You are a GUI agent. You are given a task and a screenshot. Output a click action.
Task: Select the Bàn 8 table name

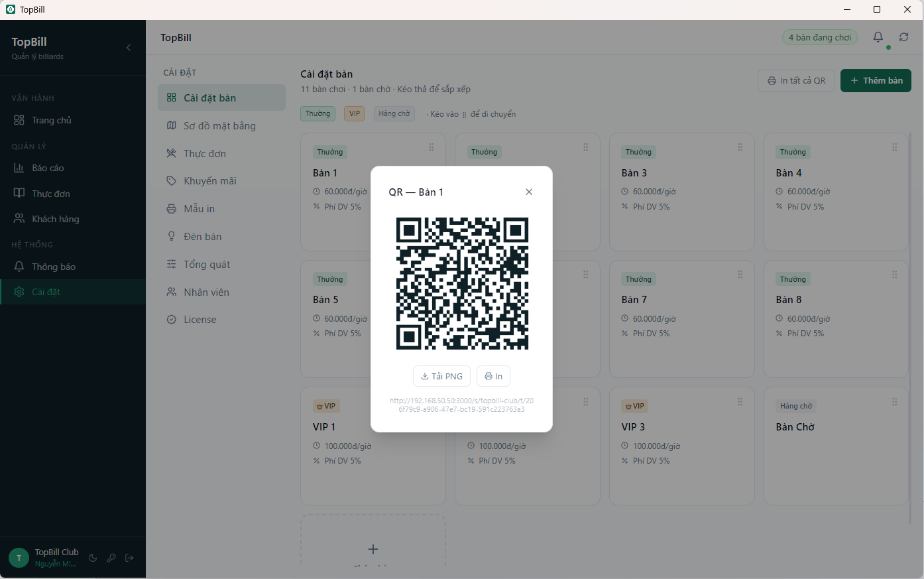(789, 300)
